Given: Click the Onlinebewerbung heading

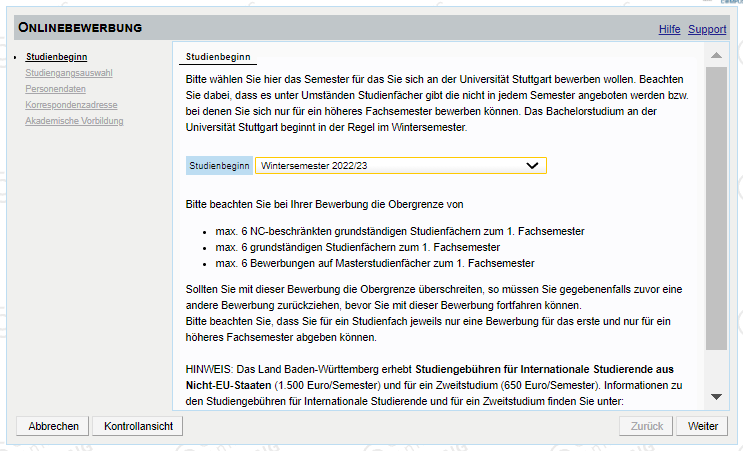Looking at the screenshot, I should pos(80,27).
